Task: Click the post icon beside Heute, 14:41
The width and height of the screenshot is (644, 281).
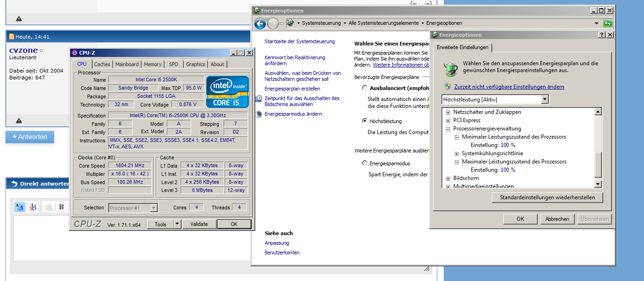Action: click(12, 37)
